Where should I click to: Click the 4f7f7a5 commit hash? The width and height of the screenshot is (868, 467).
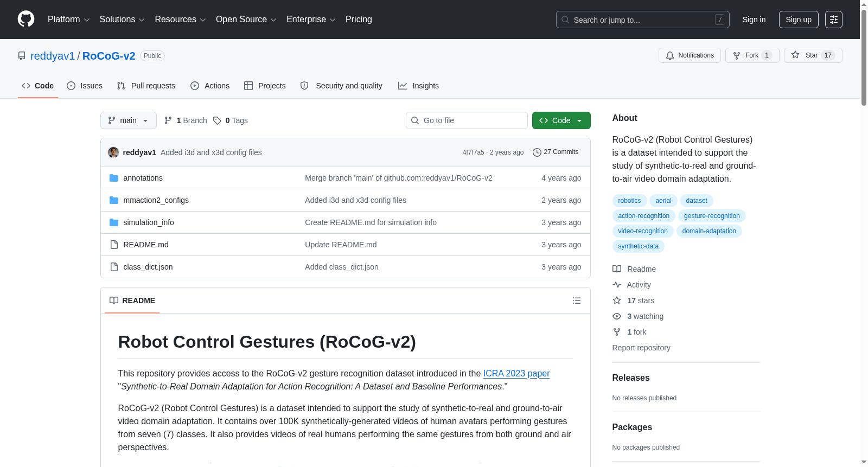tap(474, 152)
